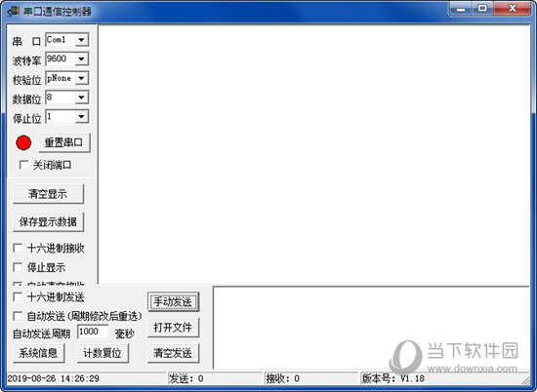Open the 数据位 dropdown arrow
537x392 pixels.
coord(81,98)
